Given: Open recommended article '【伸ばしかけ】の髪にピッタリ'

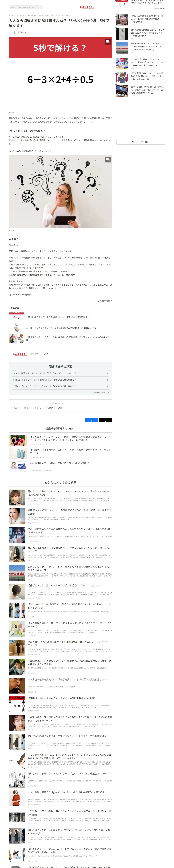Looking at the screenshot, I should pyautogui.click(x=65, y=585).
